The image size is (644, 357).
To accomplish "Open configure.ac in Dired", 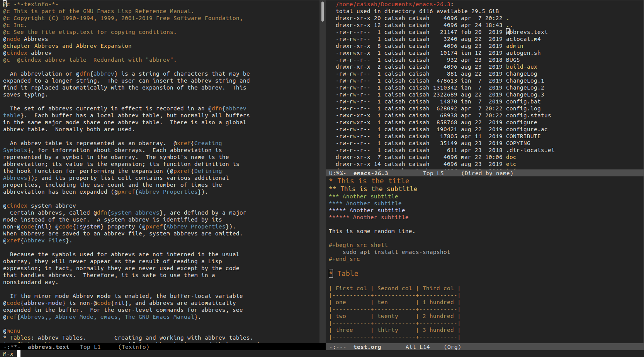I will 527,129.
